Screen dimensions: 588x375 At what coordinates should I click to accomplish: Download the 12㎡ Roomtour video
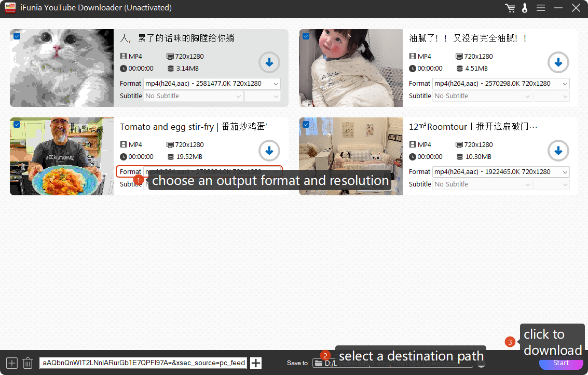coord(558,151)
